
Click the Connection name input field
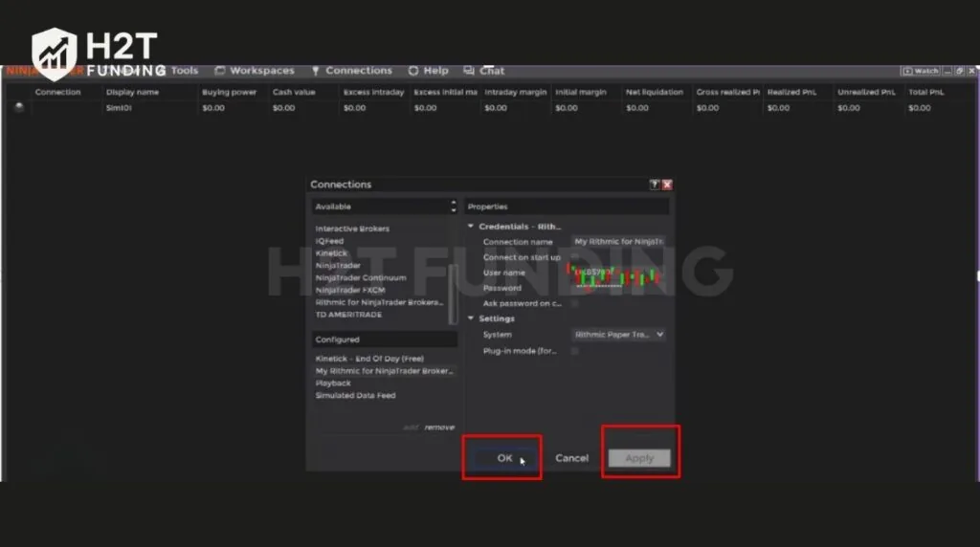618,241
